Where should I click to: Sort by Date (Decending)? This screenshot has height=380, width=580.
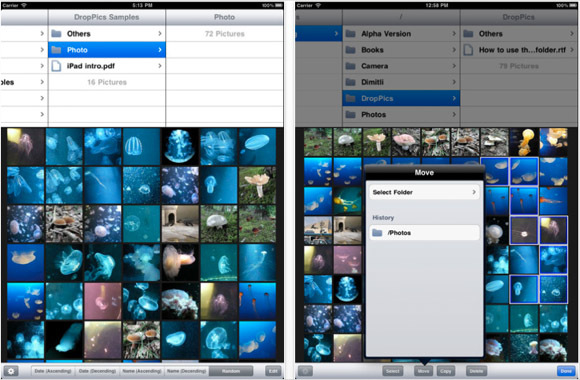98,371
